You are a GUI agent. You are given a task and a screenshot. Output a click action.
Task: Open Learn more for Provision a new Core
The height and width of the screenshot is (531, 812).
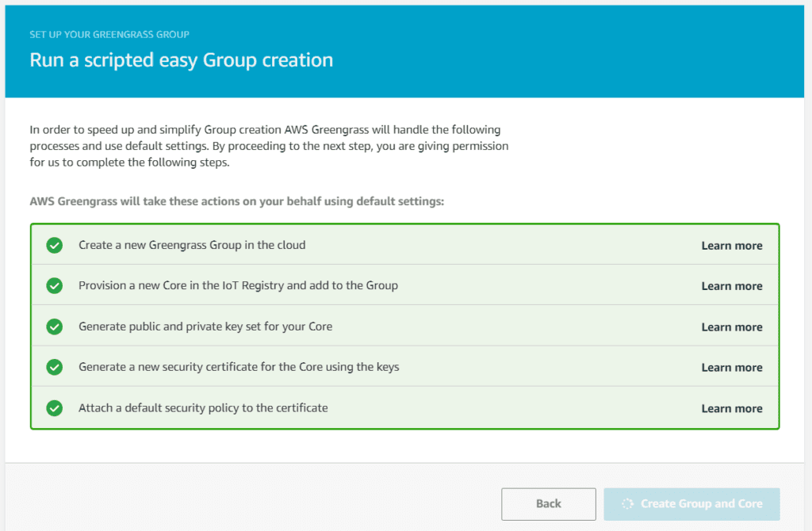[732, 285]
